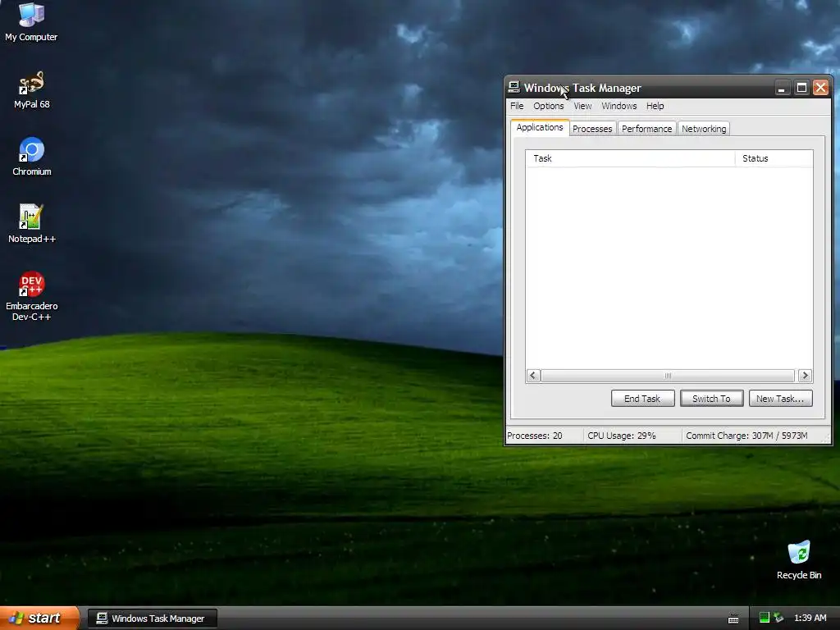Click the Switch To button
The image size is (840, 630).
click(x=711, y=399)
